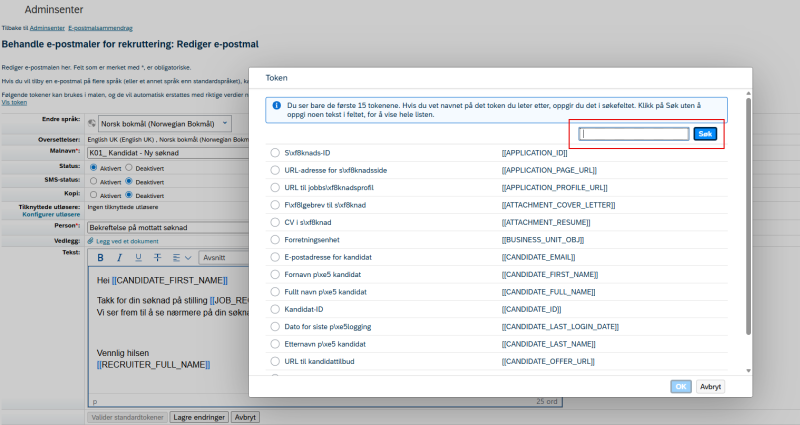
Task: Choose the Kandidat-ID token radio button
Action: click(x=275, y=309)
